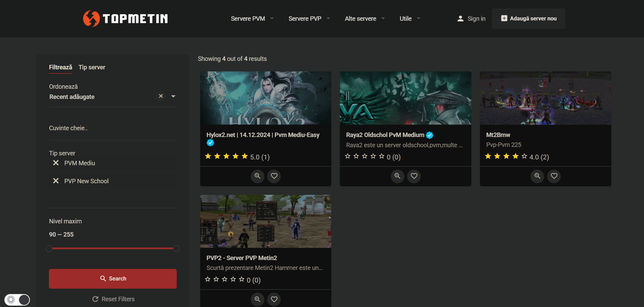Expand the Ordonează sort dropdown arrow
Image resolution: width=644 pixels, height=307 pixels.
(173, 97)
